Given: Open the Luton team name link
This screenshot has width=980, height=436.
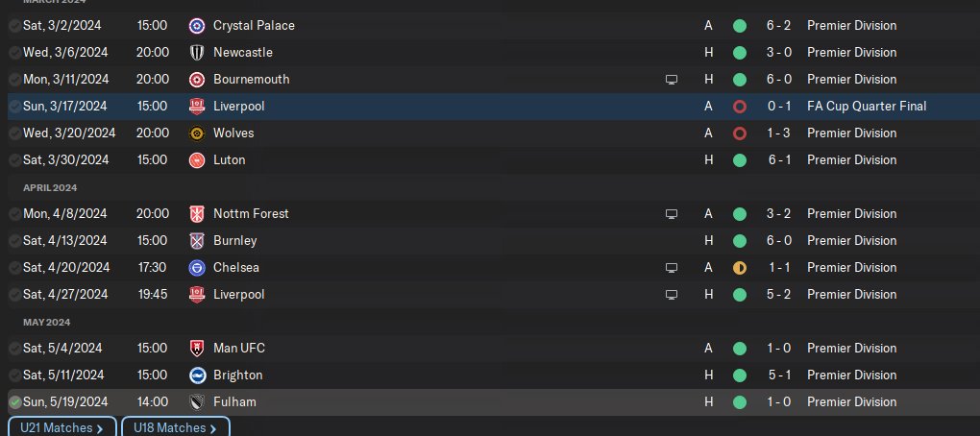Looking at the screenshot, I should tap(229, 159).
